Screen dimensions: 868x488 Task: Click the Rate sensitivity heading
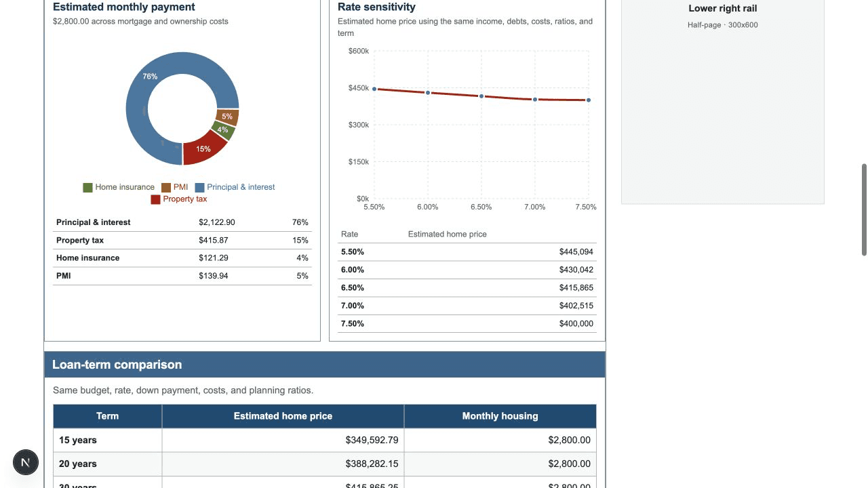376,7
